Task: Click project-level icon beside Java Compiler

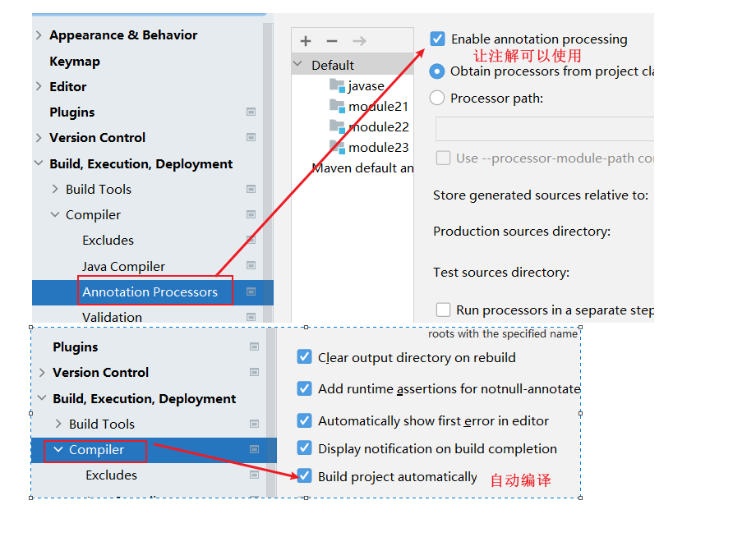Action: point(251,265)
